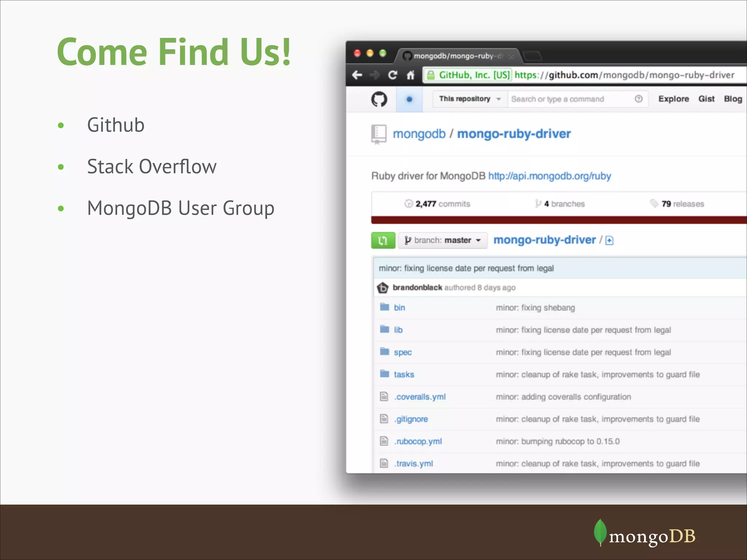Open the This repository search scope dropdown

point(470,99)
